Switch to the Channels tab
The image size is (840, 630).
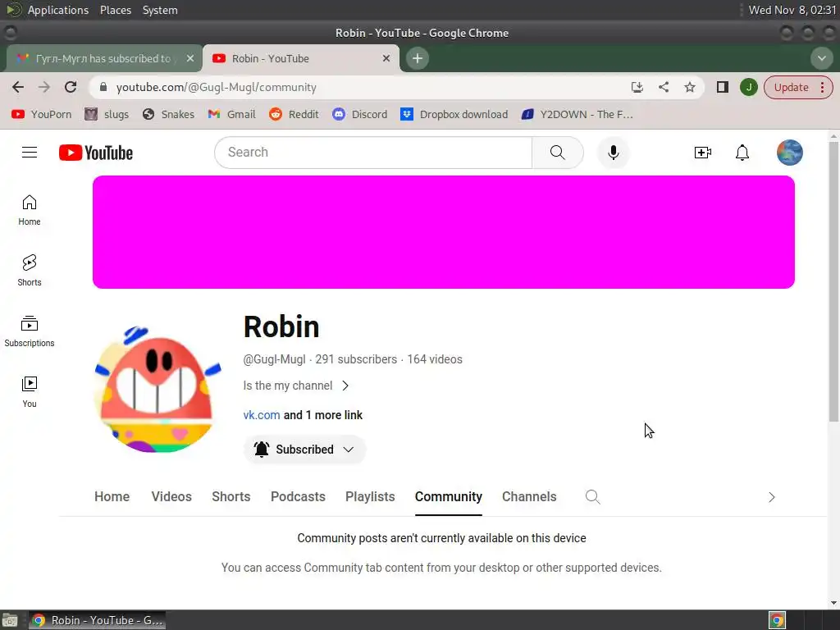529,496
